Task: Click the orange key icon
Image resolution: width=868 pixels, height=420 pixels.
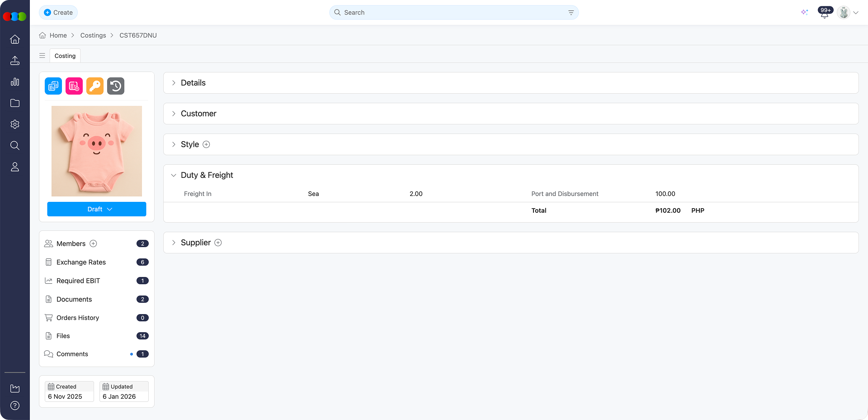Action: (95, 86)
